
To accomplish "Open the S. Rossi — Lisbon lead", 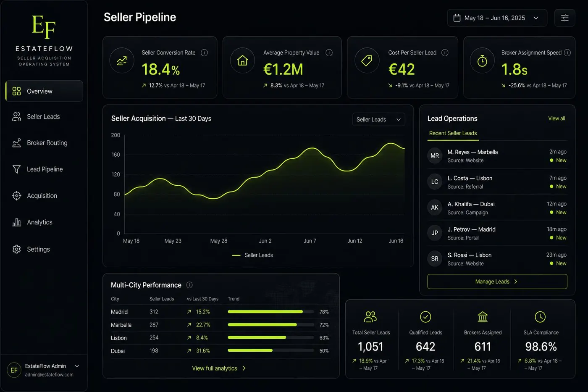I will 497,259.
